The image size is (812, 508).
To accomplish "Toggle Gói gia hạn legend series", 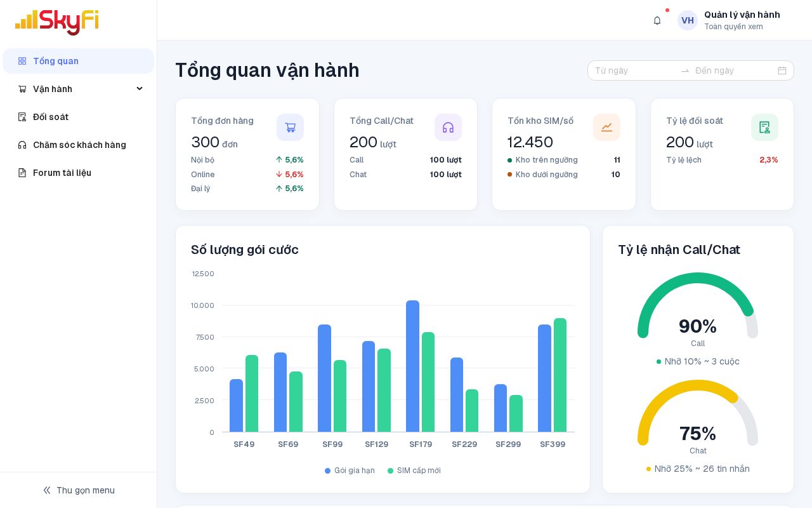I will coord(350,471).
